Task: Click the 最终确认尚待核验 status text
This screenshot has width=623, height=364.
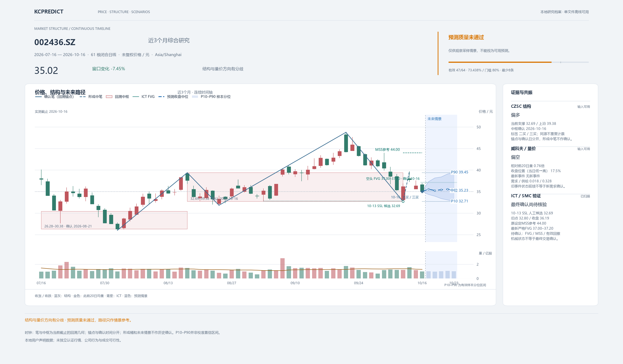Action: pyautogui.click(x=529, y=205)
